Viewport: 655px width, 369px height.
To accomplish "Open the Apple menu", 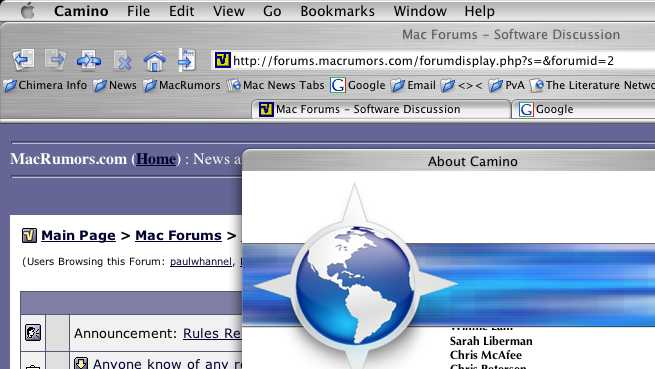I will 28,11.
